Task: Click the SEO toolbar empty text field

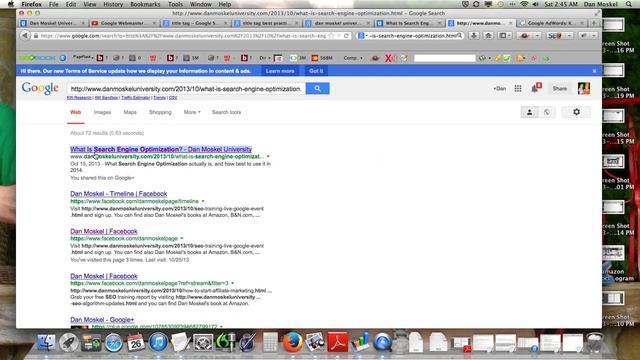Action: coord(444,58)
